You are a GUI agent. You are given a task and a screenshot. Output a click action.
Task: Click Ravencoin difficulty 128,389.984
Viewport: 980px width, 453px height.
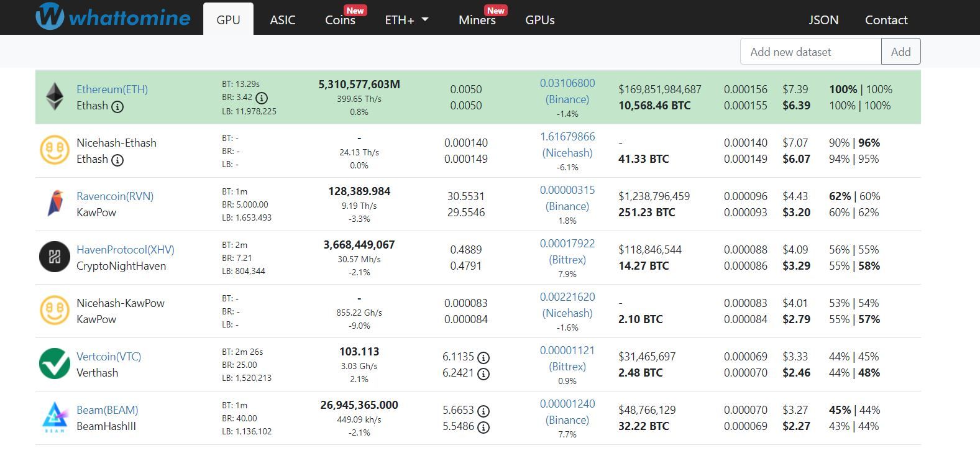click(359, 191)
